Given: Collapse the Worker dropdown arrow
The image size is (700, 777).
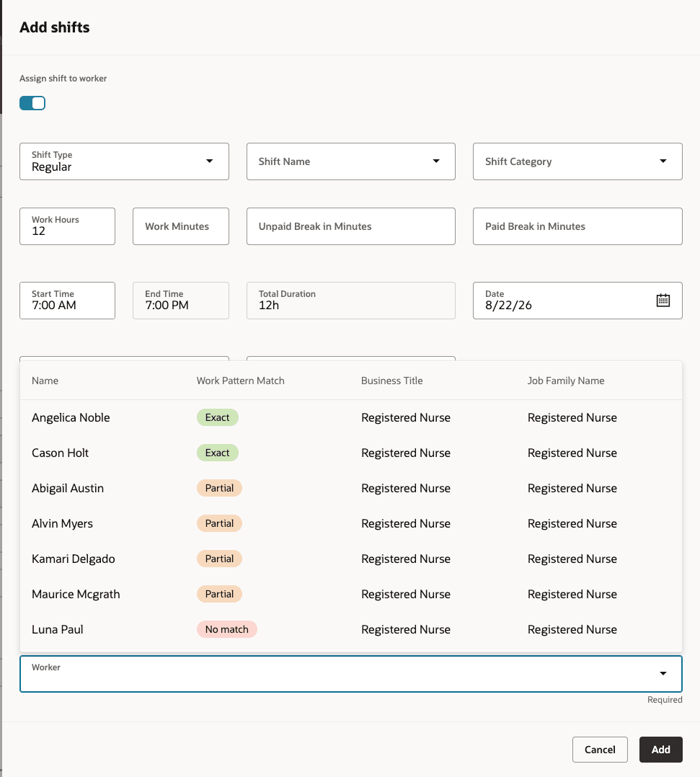Looking at the screenshot, I should point(663,673).
